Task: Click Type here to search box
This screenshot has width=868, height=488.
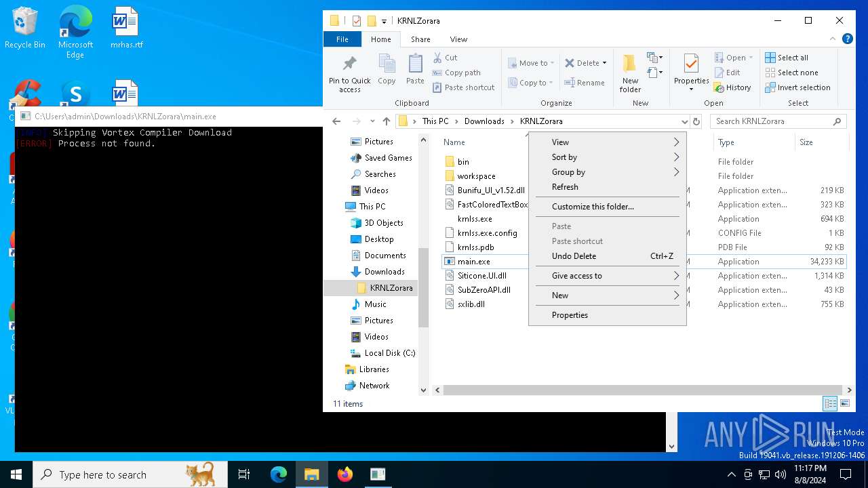Action: point(130,474)
